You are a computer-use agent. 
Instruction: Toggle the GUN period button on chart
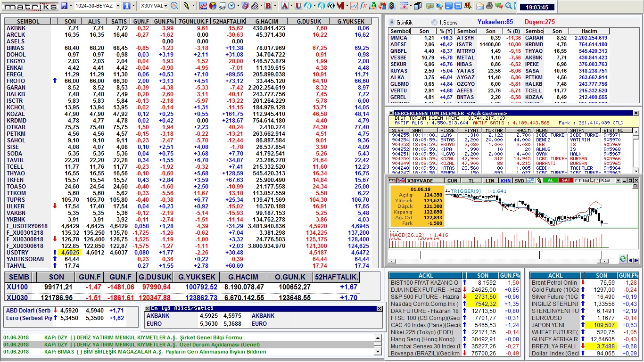(x=453, y=181)
